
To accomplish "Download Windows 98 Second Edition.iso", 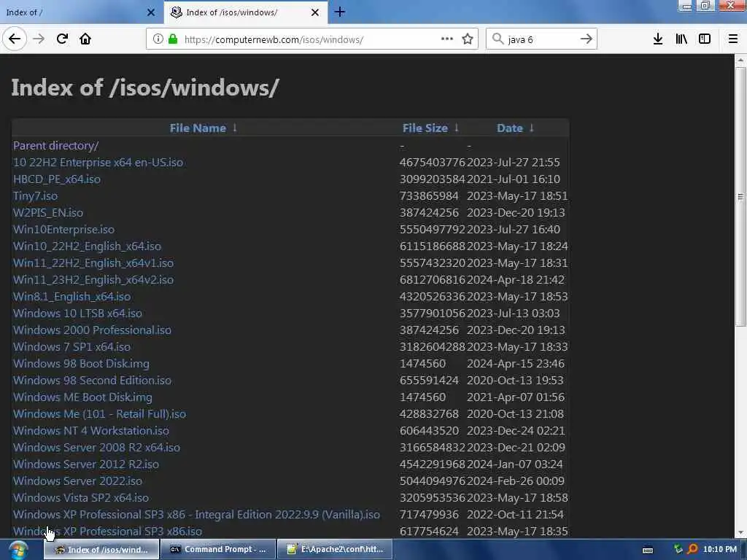I will tap(92, 380).
